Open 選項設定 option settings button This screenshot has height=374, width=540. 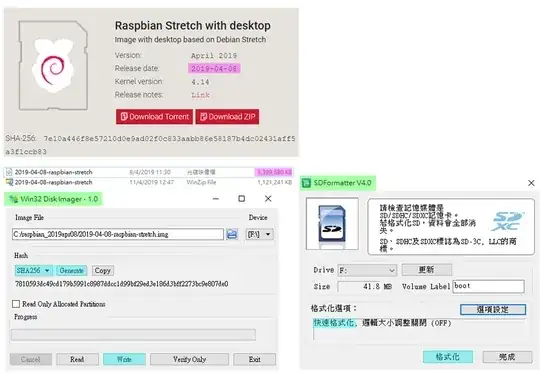click(493, 309)
